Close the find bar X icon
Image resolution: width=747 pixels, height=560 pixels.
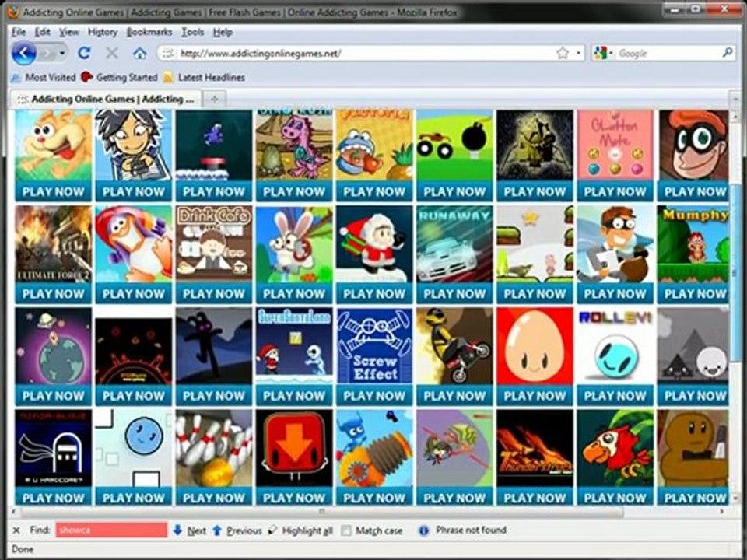pyautogui.click(x=16, y=530)
